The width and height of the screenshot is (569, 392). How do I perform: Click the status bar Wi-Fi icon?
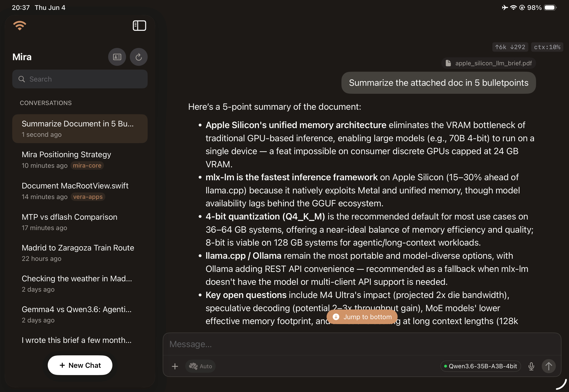[x=513, y=8]
